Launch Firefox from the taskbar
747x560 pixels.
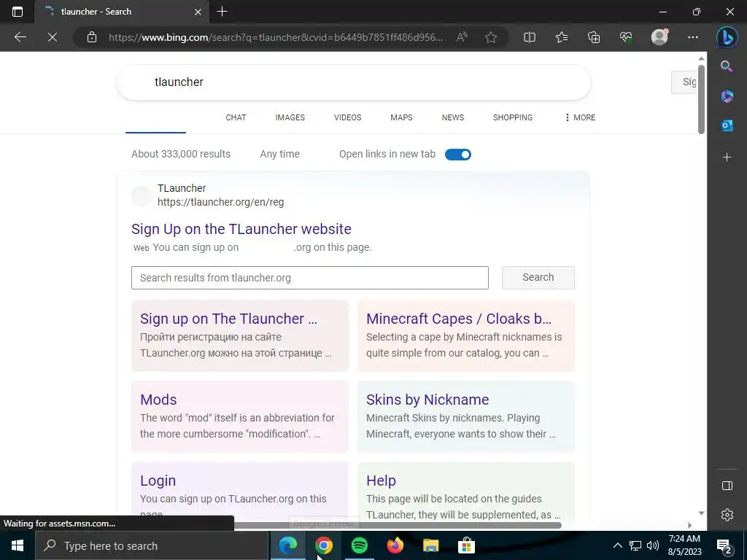click(x=395, y=545)
